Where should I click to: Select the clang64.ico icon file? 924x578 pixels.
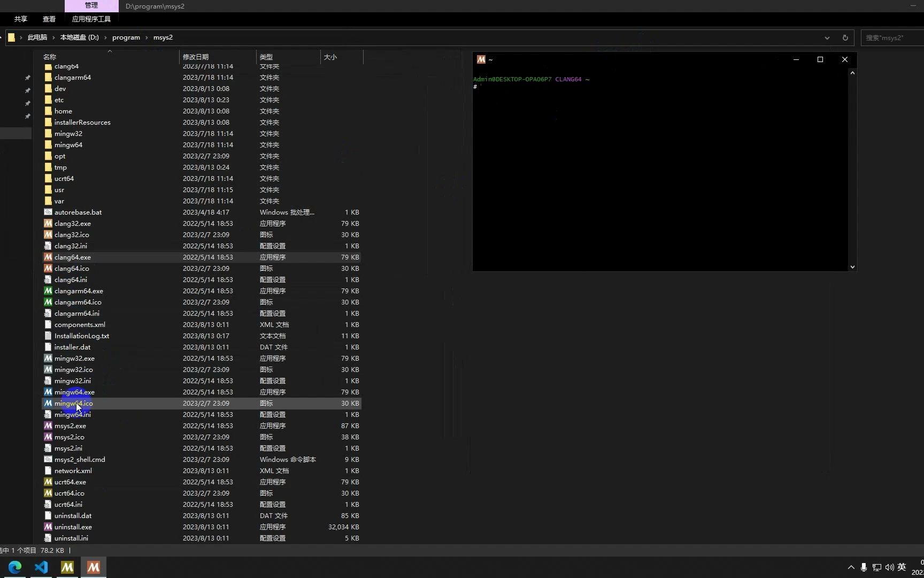click(x=48, y=269)
